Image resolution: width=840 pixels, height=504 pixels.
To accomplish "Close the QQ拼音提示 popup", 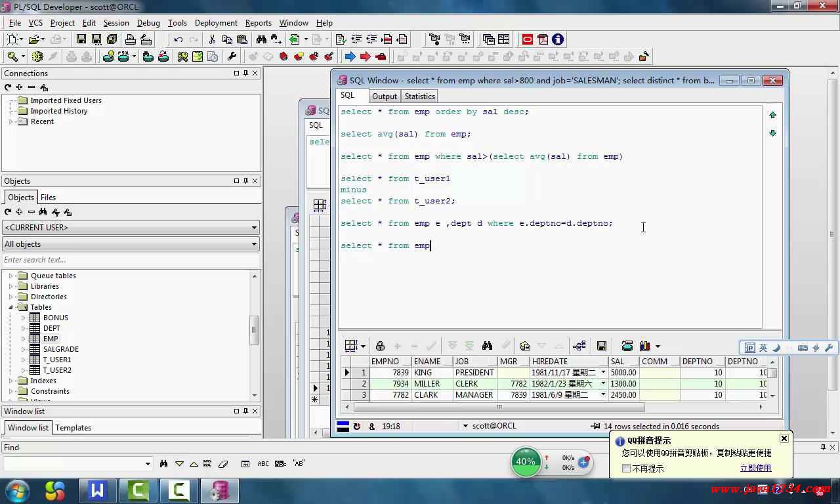I will (x=784, y=438).
